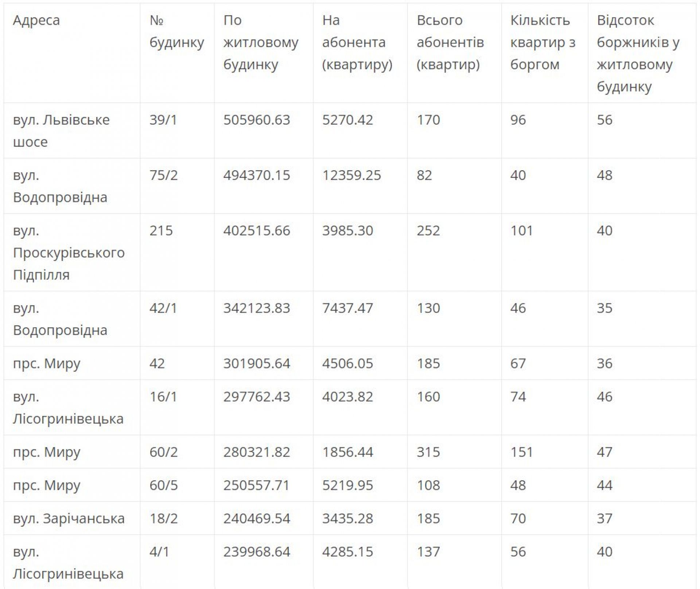Click the total subscribers cell 252
This screenshot has width=700, height=589.
point(428,231)
